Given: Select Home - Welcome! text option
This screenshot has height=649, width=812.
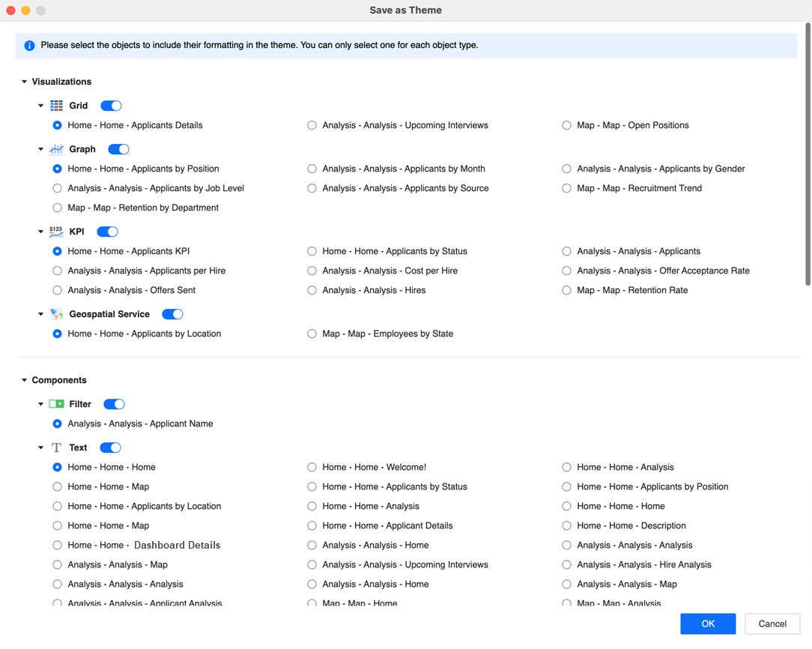Looking at the screenshot, I should pos(312,467).
